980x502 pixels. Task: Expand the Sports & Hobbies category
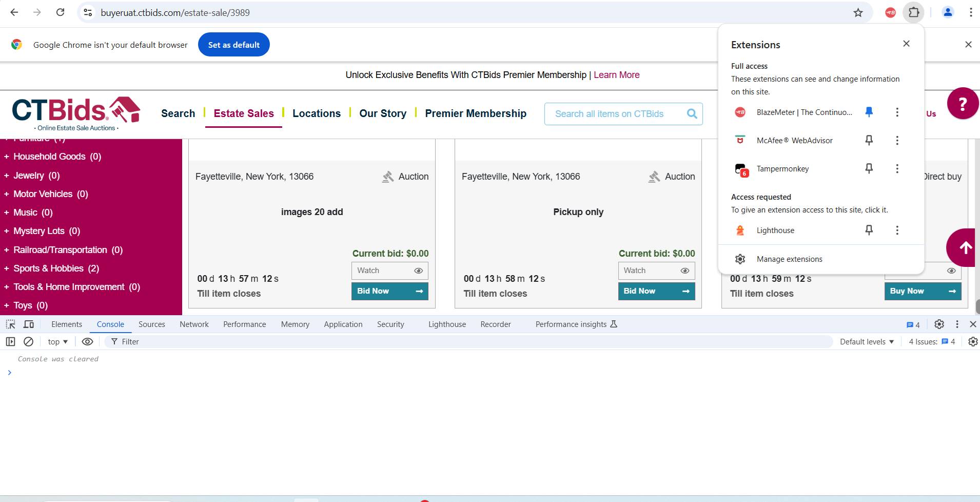[x=6, y=268]
